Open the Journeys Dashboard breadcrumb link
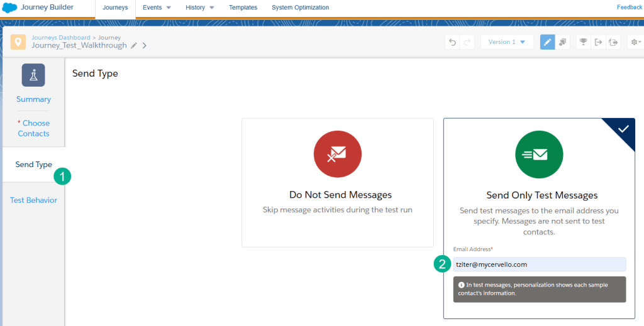 pyautogui.click(x=60, y=38)
